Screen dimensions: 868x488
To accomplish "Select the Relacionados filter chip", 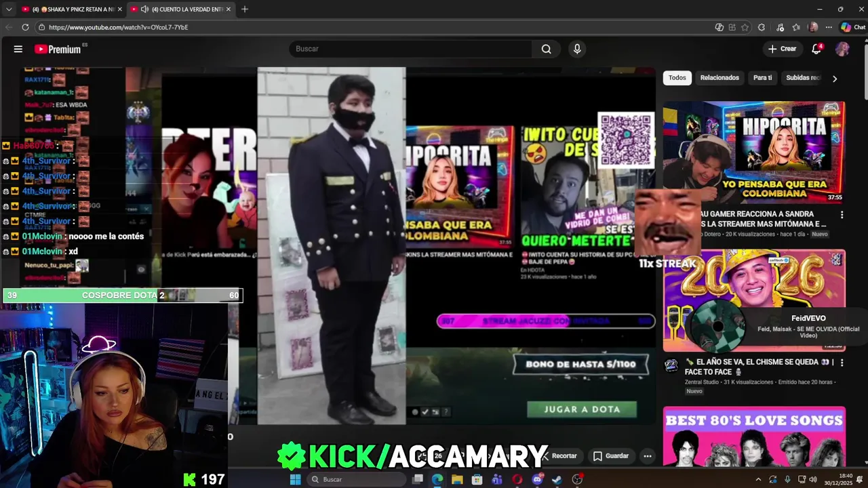I will pyautogui.click(x=719, y=78).
